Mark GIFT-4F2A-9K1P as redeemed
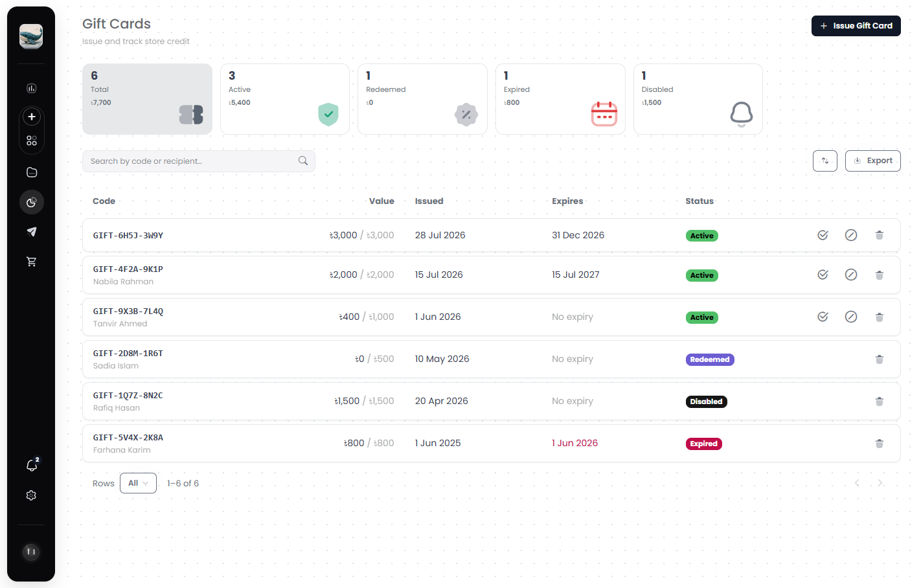The width and height of the screenshot is (921, 588). pyautogui.click(x=823, y=275)
